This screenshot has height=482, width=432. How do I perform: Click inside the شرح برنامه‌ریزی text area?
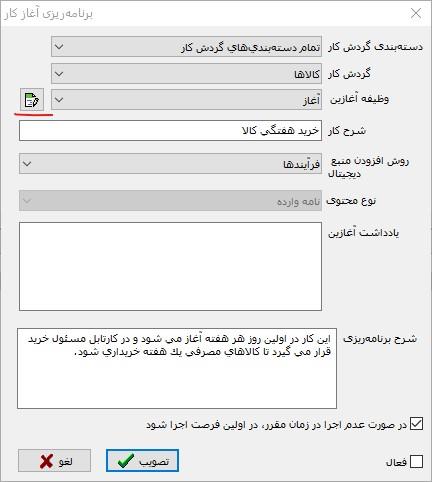(177, 368)
